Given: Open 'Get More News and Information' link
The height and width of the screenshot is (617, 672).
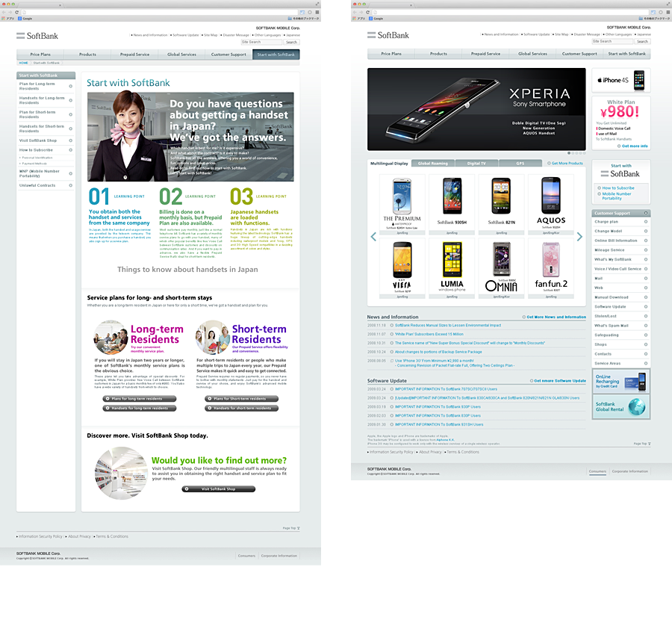Looking at the screenshot, I should [x=556, y=317].
